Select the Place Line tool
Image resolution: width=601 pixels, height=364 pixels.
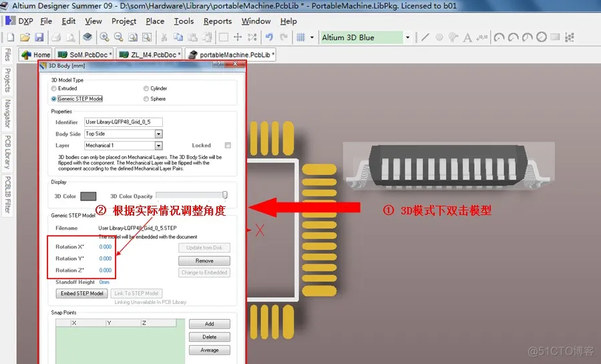(x=425, y=37)
